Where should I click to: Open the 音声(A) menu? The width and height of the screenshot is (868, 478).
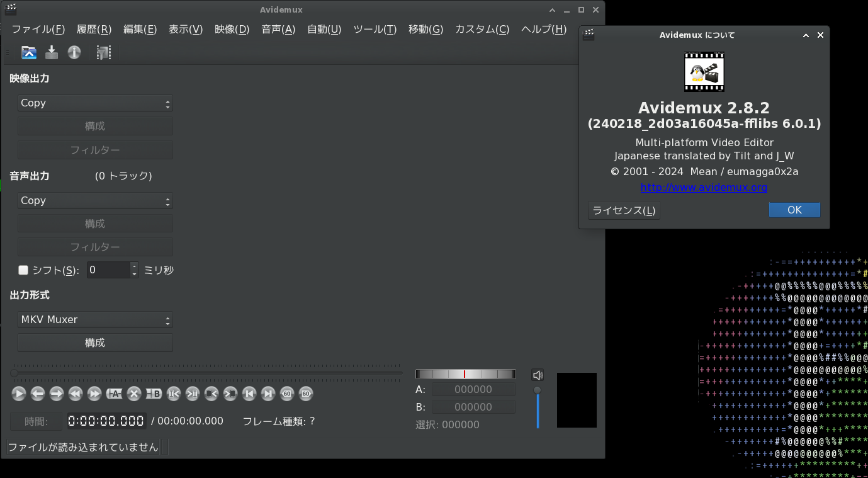click(278, 30)
